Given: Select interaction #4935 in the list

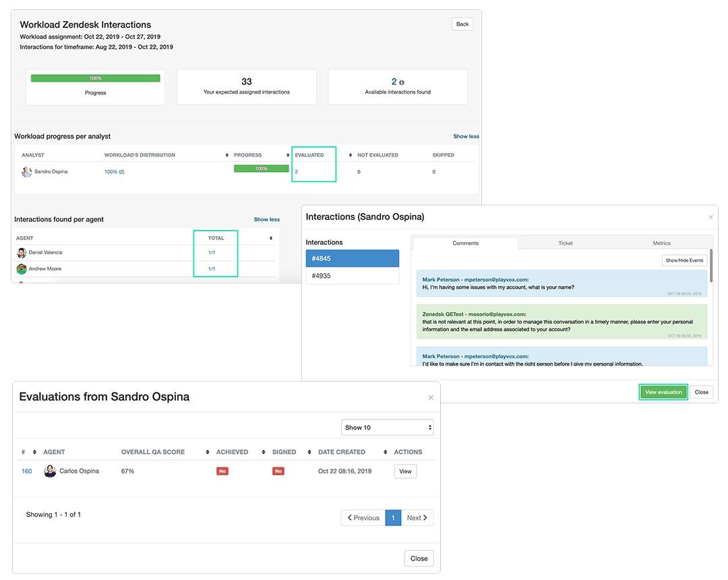Looking at the screenshot, I should [x=352, y=276].
